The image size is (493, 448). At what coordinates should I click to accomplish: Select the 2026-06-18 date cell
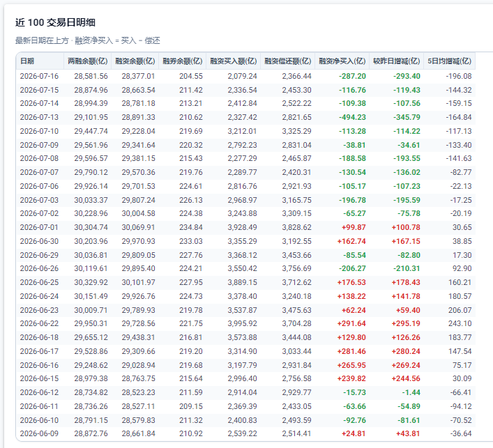(x=39, y=337)
